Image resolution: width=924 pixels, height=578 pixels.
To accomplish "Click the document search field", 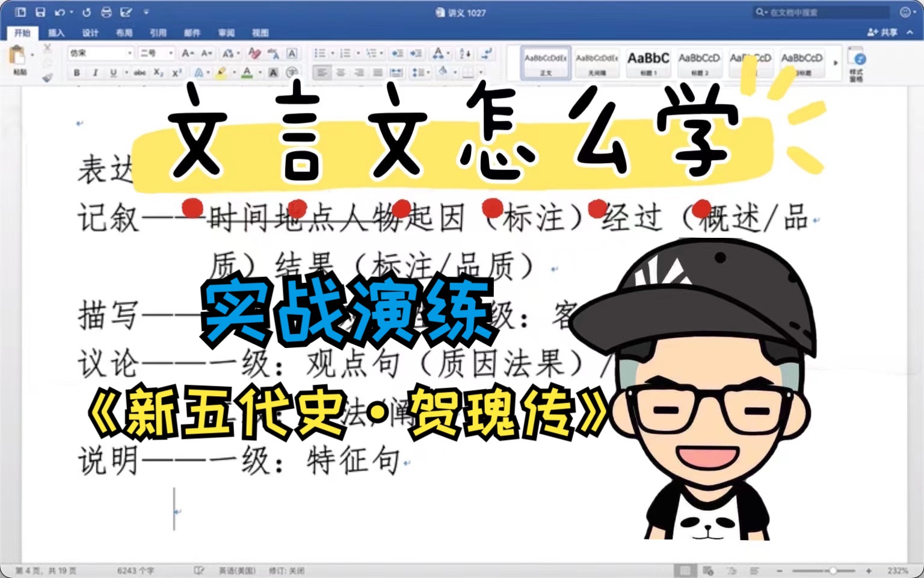I will point(822,12).
